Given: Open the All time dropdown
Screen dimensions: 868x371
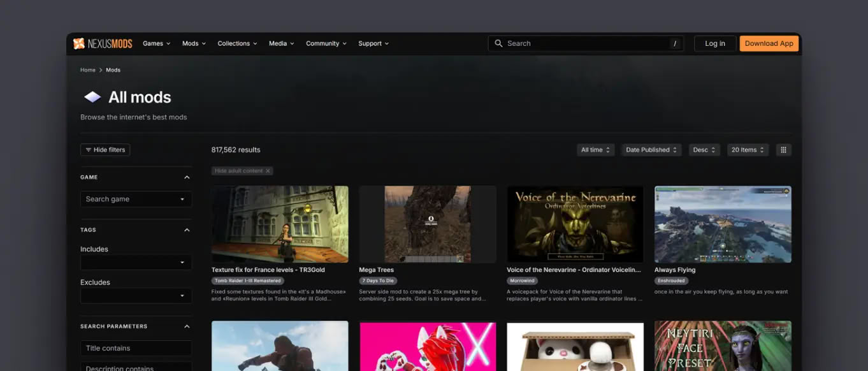Looking at the screenshot, I should (x=596, y=150).
